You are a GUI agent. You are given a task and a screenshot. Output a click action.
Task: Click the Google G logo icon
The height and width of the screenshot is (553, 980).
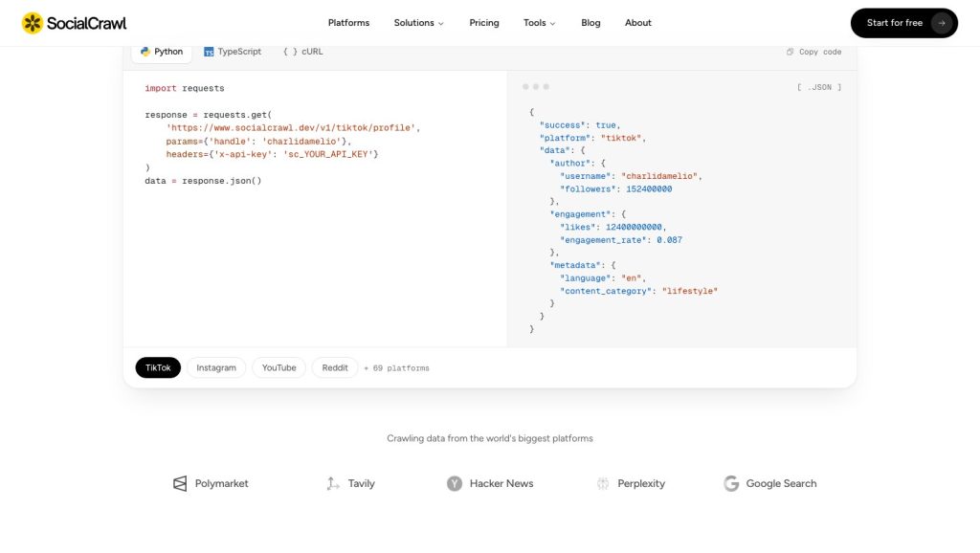731,484
